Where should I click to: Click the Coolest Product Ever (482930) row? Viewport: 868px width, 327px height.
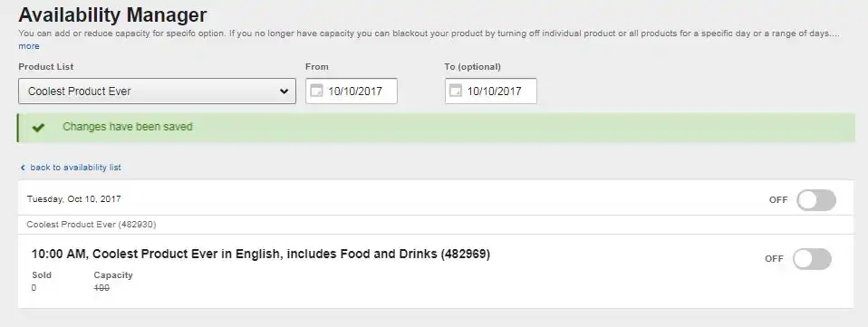436,225
